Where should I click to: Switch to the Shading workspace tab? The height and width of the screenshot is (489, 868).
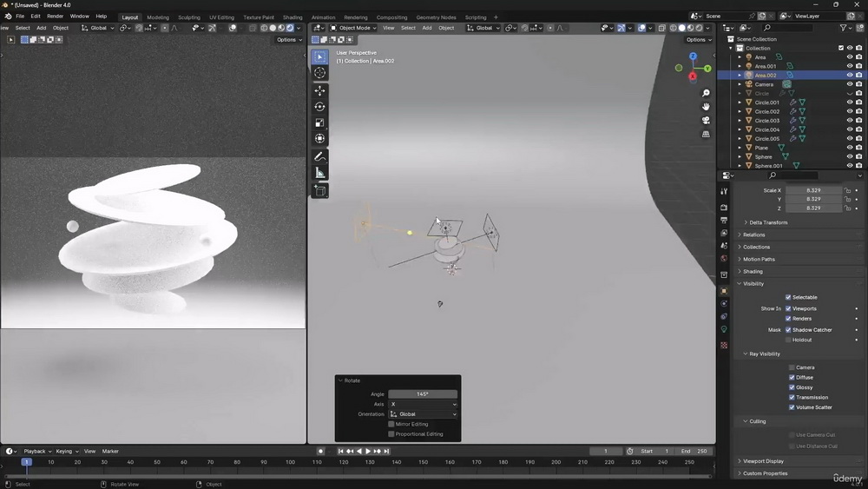point(293,17)
